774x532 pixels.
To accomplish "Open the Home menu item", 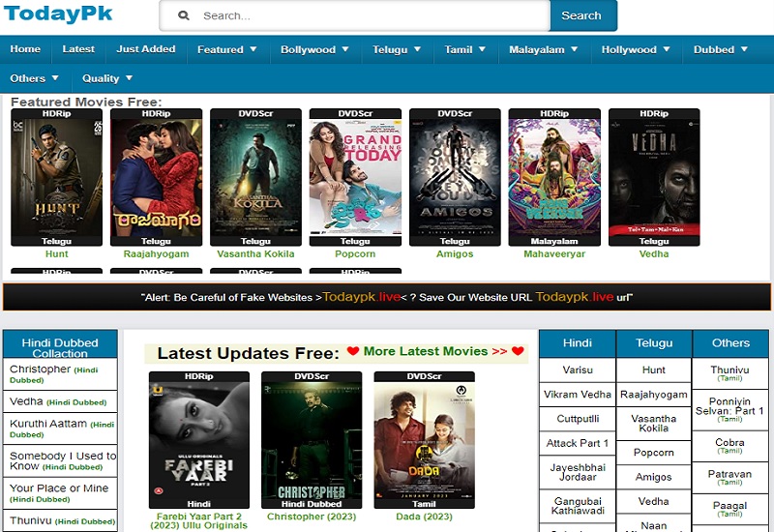I will point(25,49).
